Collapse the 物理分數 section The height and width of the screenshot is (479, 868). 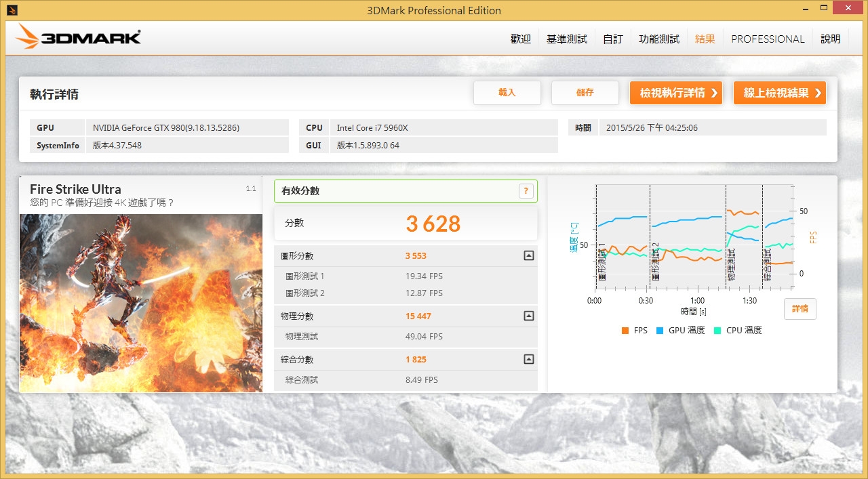[529, 316]
